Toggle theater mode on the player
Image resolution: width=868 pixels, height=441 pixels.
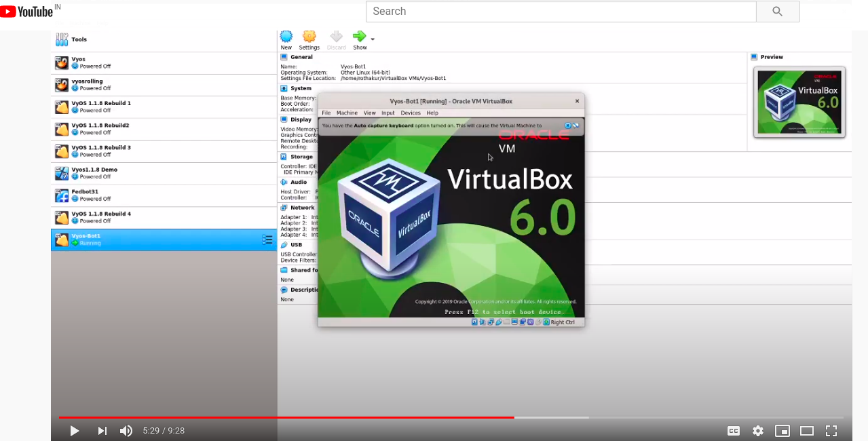tap(807, 431)
